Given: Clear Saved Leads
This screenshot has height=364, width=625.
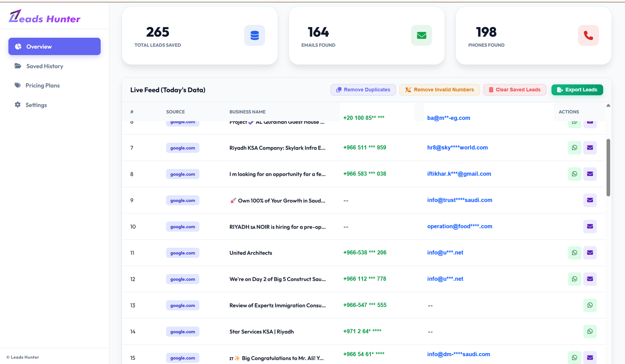Looking at the screenshot, I should coord(514,90).
